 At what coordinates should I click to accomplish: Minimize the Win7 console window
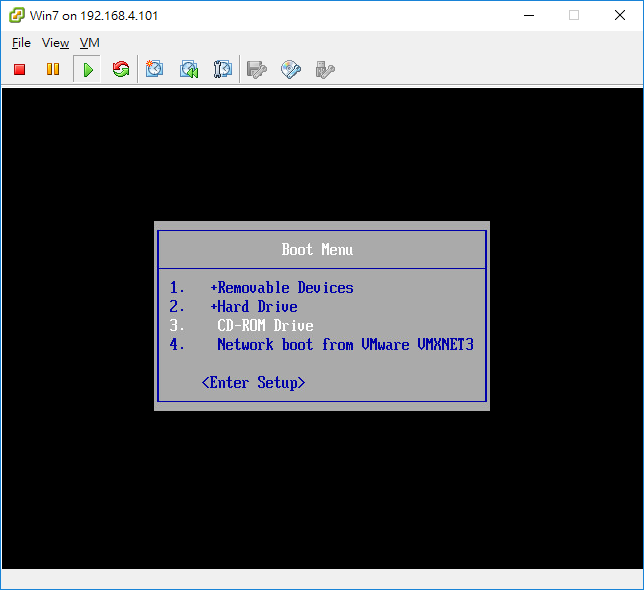point(529,16)
